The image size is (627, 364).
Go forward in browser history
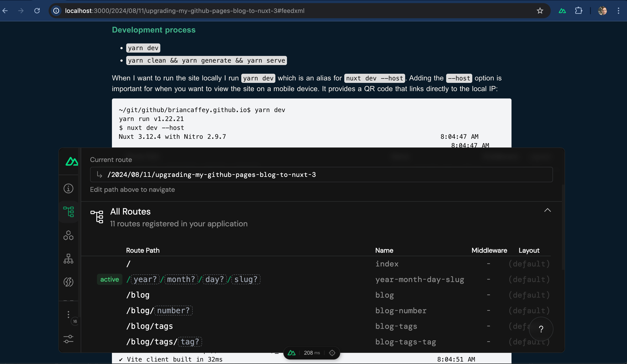pos(21,11)
